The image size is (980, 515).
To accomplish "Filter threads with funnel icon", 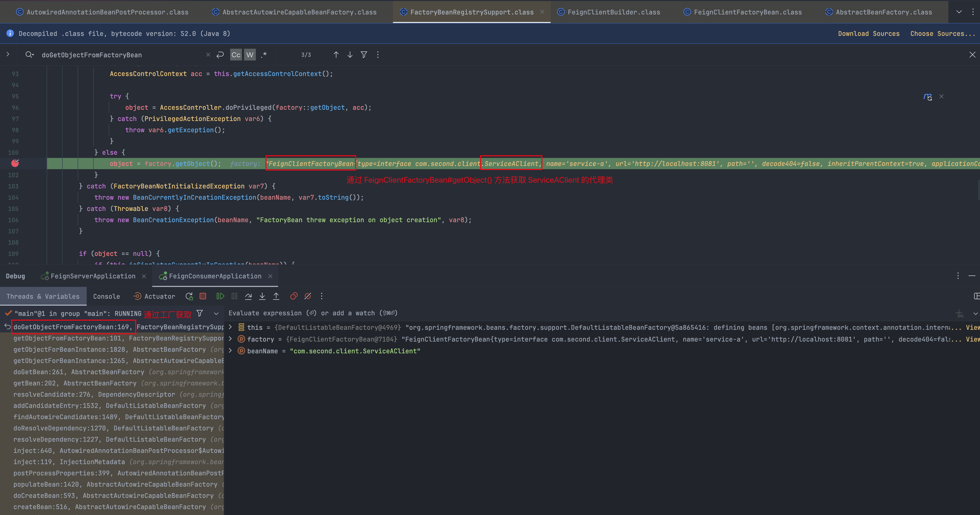I will (x=199, y=313).
